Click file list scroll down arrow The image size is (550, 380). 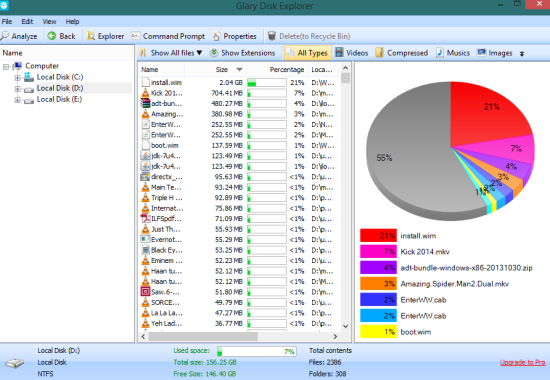345,326
